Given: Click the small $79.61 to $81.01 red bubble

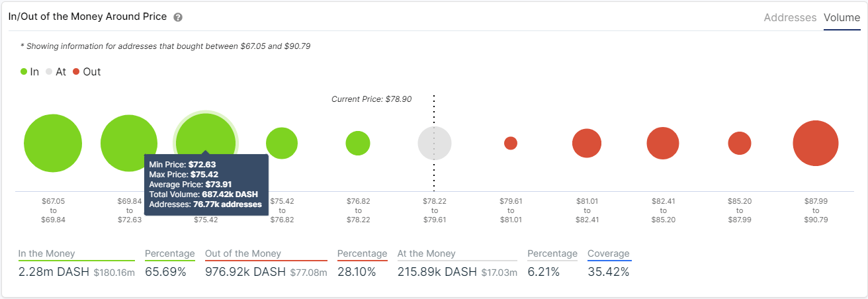Looking at the screenshot, I should click(x=511, y=144).
